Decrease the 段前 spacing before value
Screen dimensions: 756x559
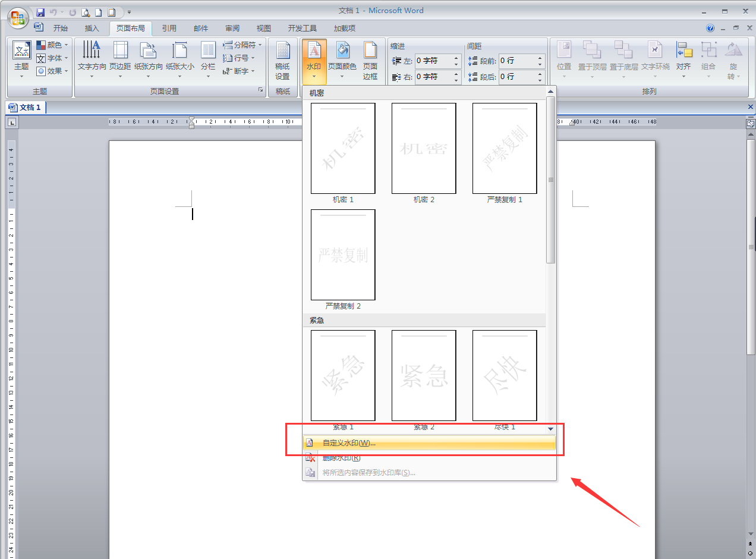pos(541,64)
